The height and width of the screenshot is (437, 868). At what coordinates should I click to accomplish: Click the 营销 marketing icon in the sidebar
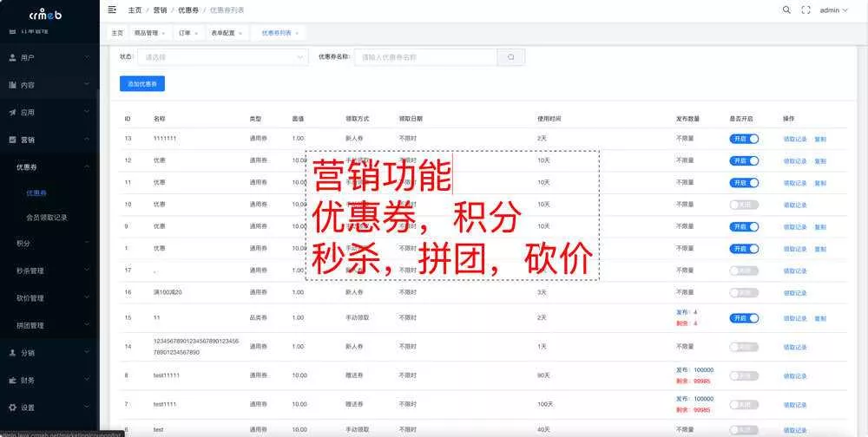pos(13,140)
